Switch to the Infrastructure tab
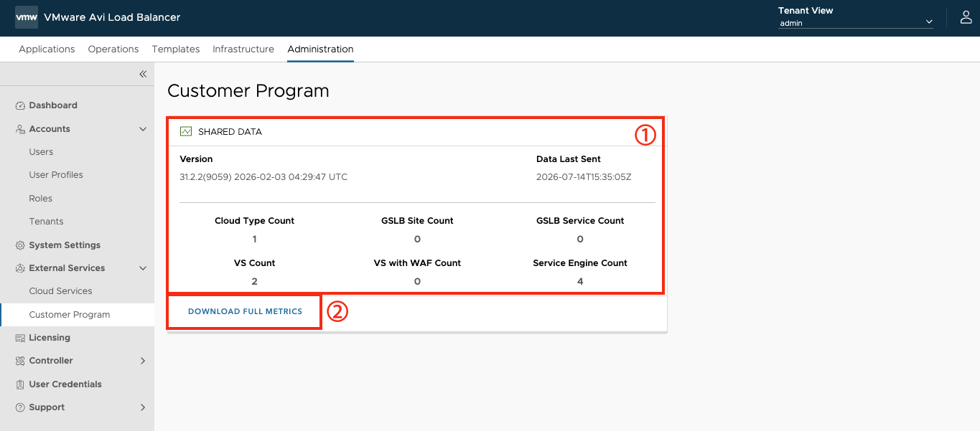This screenshot has width=980, height=431. (243, 49)
